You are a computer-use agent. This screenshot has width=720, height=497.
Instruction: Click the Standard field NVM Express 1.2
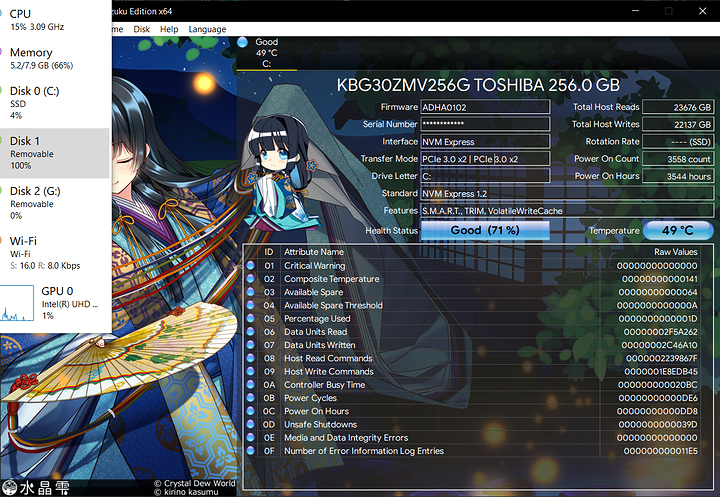567,193
